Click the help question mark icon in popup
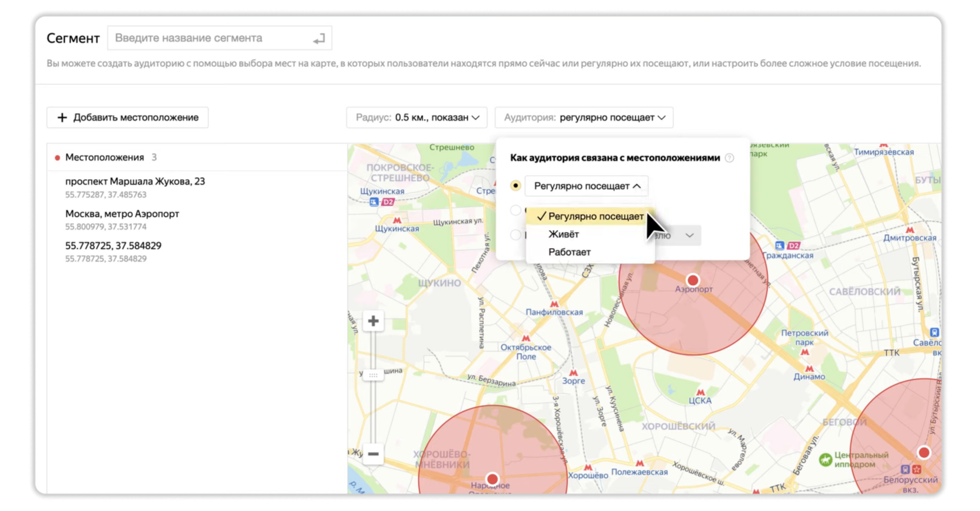The height and width of the screenshot is (511, 980). click(x=729, y=157)
